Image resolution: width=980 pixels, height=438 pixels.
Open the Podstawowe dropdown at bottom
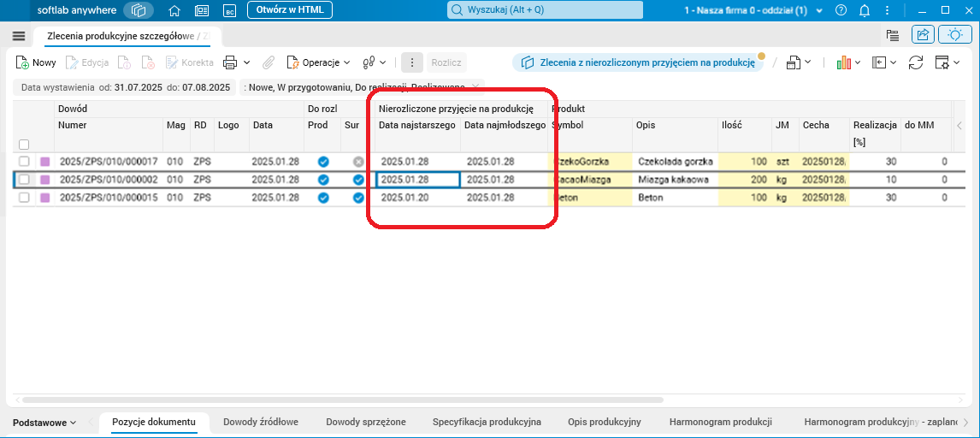(44, 423)
